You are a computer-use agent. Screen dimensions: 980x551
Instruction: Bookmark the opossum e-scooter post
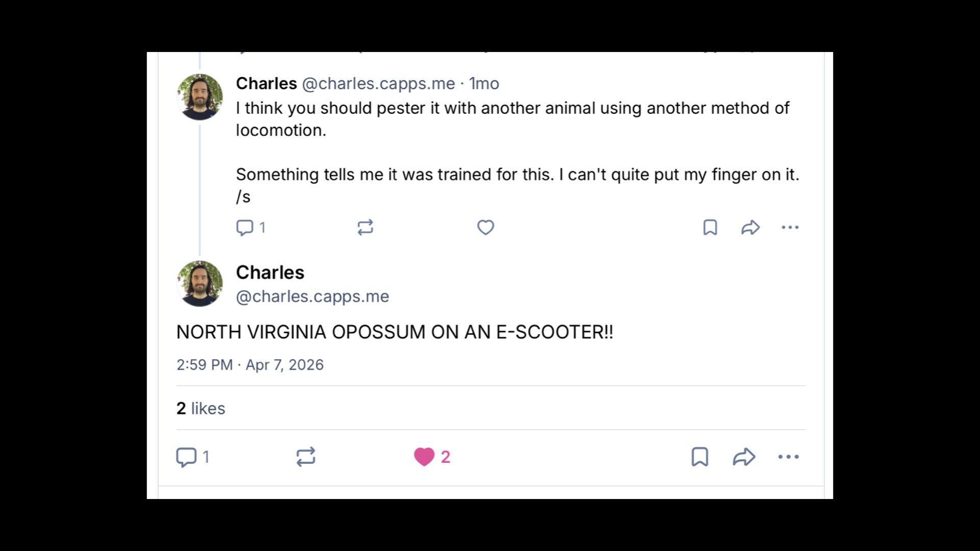[700, 457]
